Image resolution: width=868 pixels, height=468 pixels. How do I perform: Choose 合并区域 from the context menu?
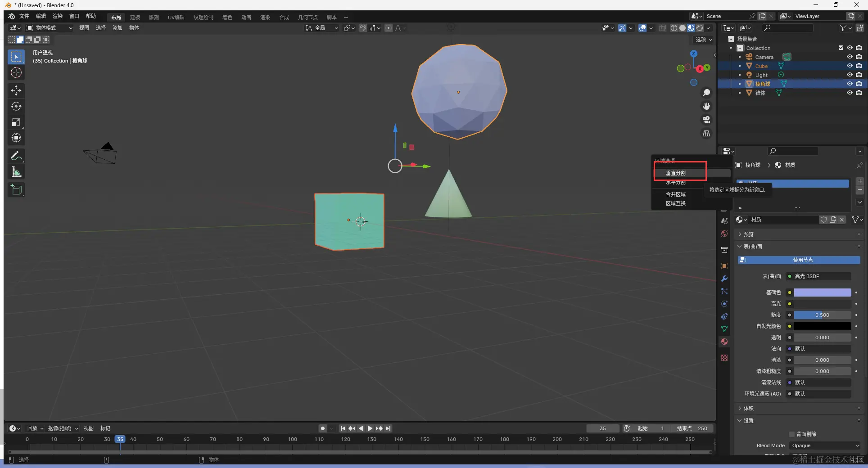(x=676, y=194)
